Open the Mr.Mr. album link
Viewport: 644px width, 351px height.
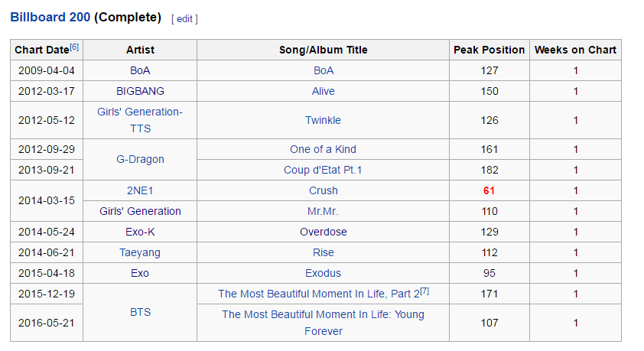point(324,211)
